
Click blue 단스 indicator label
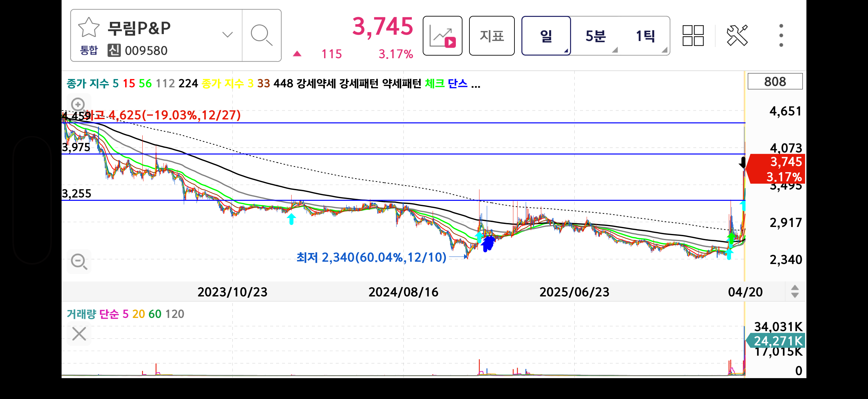[x=458, y=83]
